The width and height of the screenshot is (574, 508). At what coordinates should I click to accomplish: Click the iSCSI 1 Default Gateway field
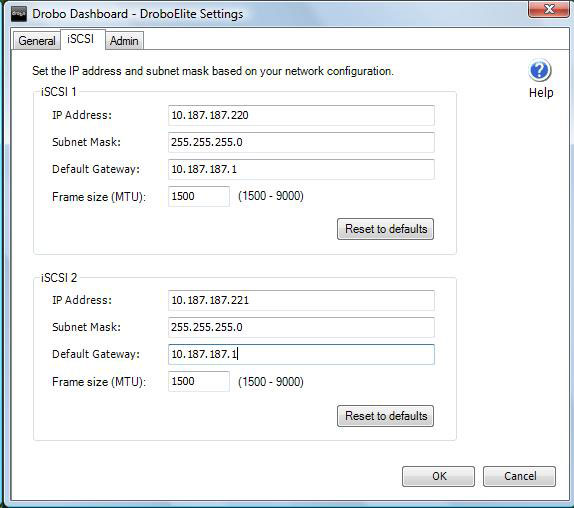(301, 169)
